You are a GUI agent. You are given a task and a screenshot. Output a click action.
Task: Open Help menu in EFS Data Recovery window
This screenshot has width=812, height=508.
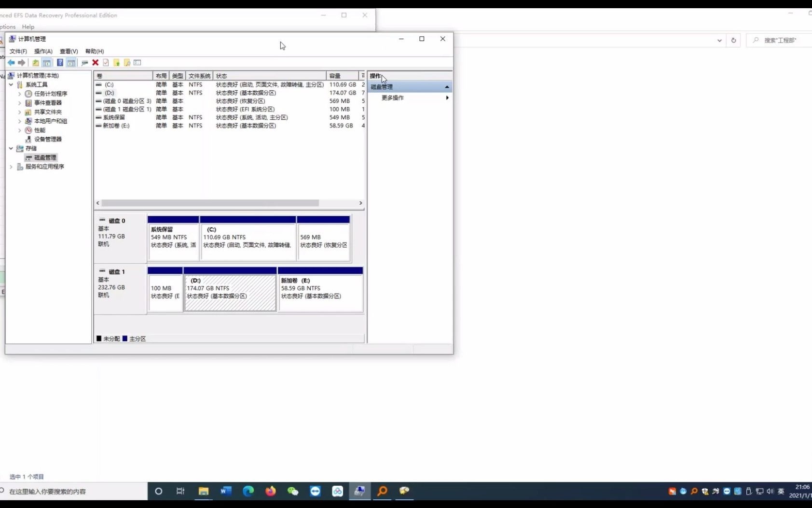[28, 27]
